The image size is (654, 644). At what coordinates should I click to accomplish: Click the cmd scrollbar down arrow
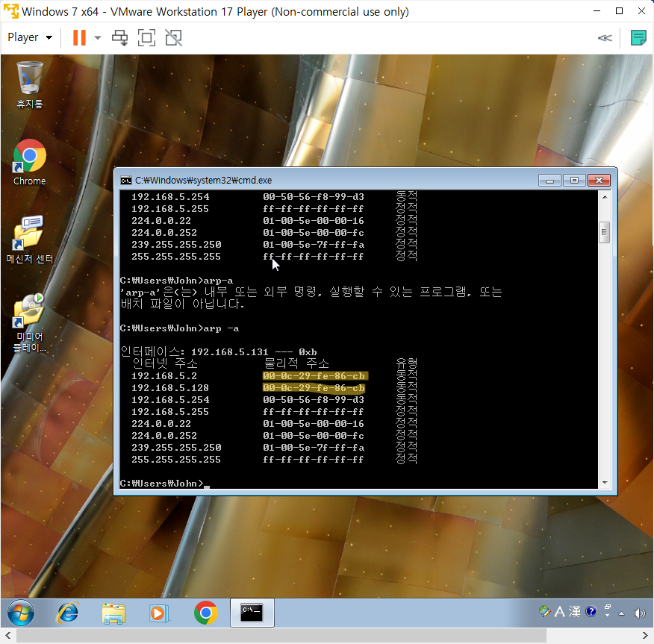tap(605, 483)
